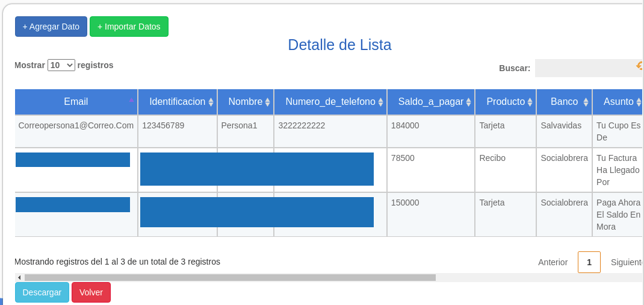Go to Anterior page
The width and height of the screenshot is (644, 305).
[x=553, y=262]
